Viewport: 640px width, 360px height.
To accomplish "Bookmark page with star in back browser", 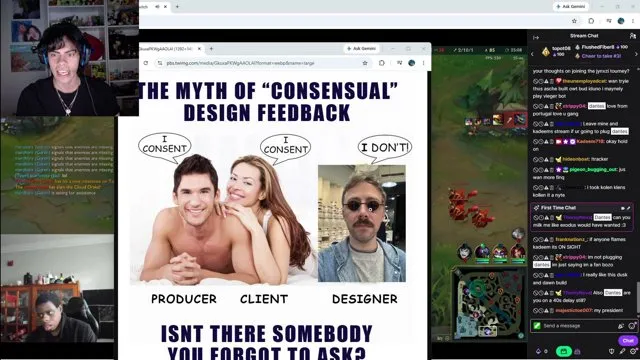I will 574,21.
